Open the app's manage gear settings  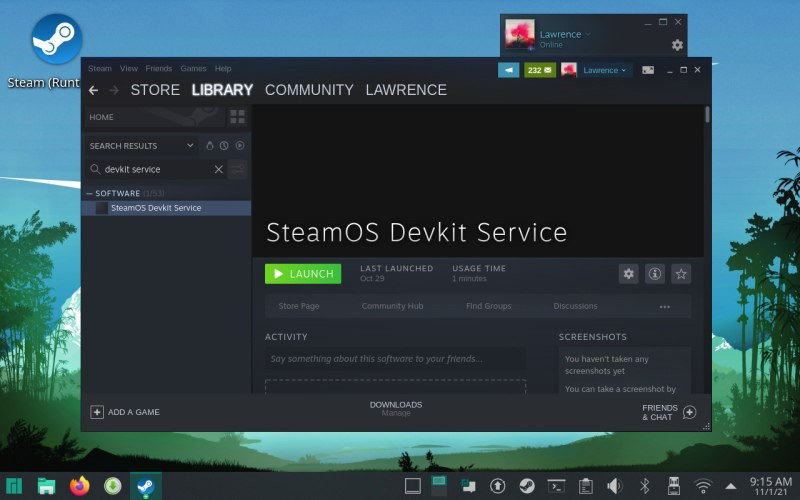(x=628, y=274)
